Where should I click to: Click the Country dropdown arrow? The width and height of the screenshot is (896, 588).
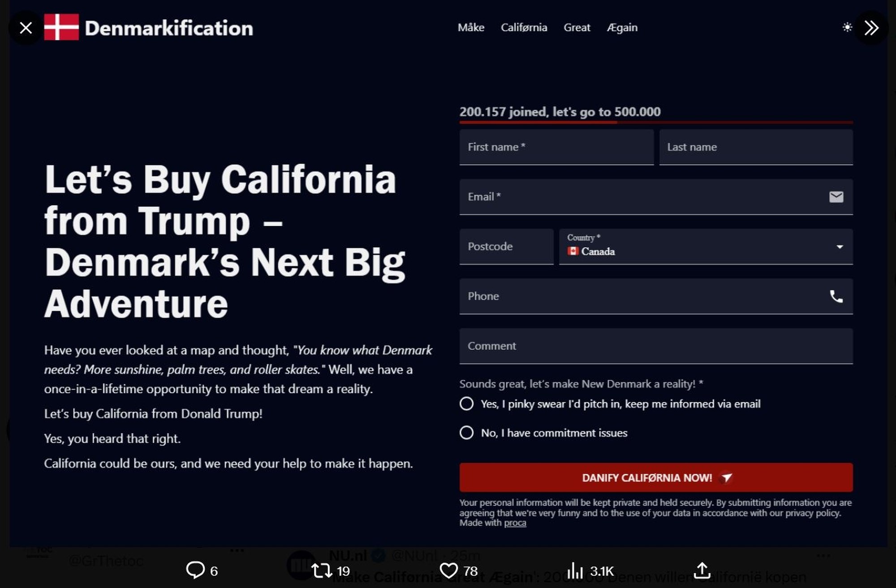[840, 247]
